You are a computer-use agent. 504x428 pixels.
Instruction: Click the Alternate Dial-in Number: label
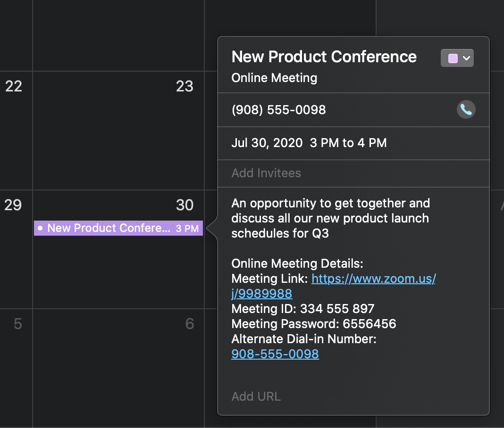[x=304, y=339]
